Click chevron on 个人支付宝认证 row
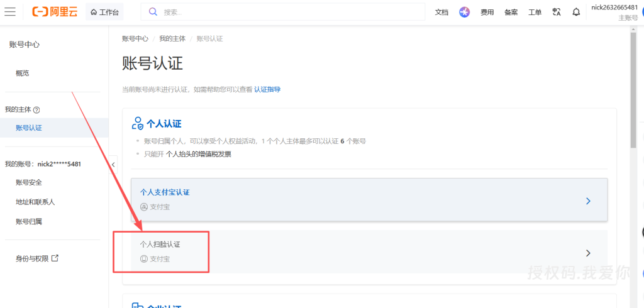Screen dimensions: 644x308 pos(588,201)
